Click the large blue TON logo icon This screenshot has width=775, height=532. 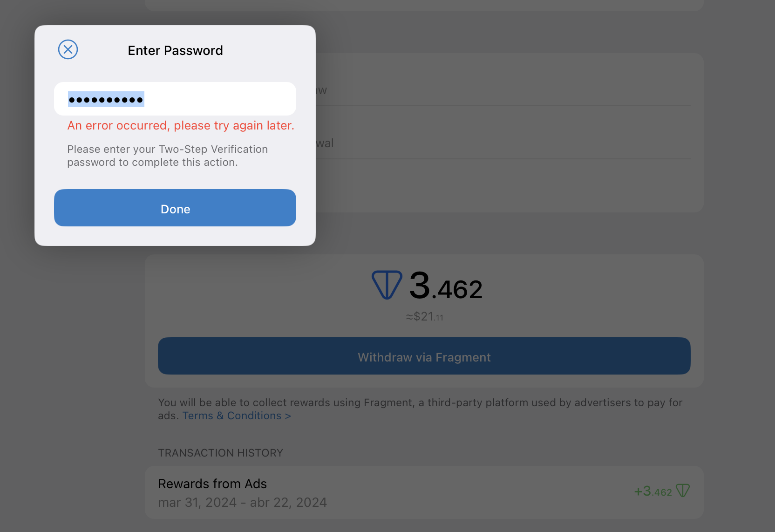click(x=387, y=285)
